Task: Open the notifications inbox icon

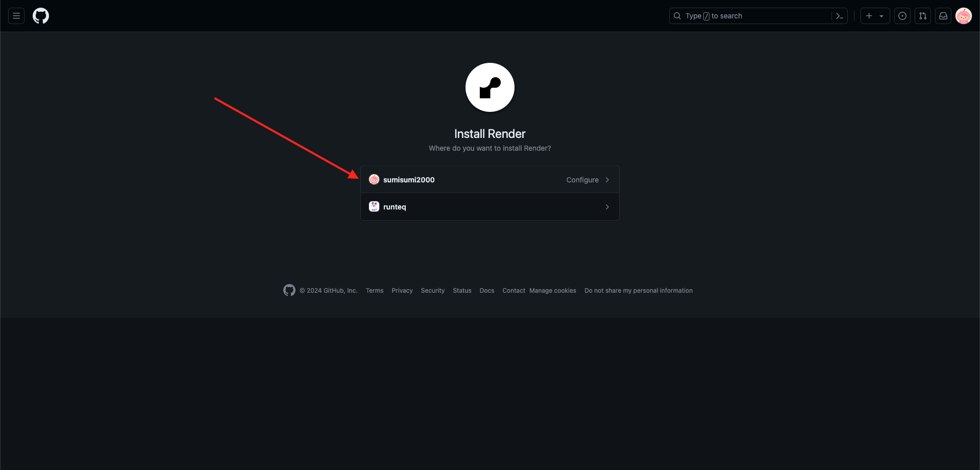Action: coord(943,16)
